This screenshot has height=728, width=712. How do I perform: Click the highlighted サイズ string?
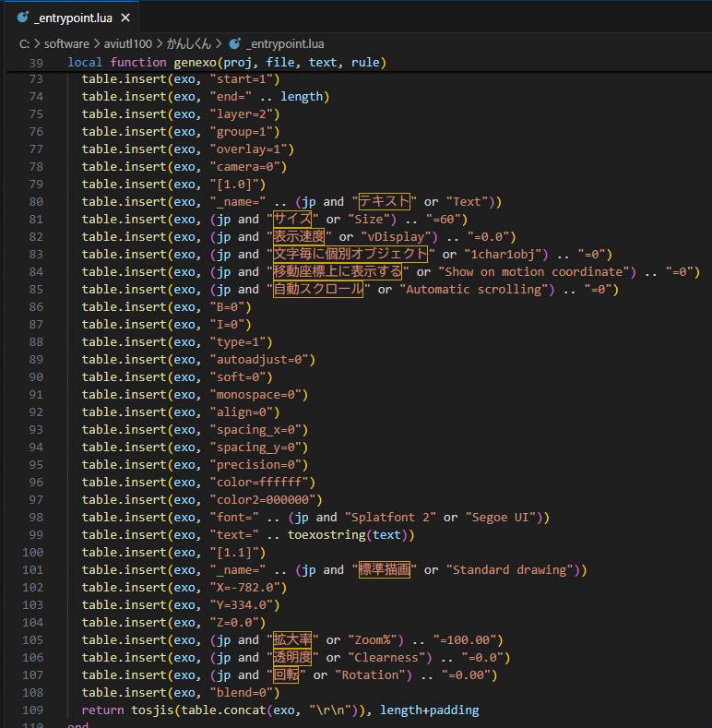pyautogui.click(x=292, y=219)
